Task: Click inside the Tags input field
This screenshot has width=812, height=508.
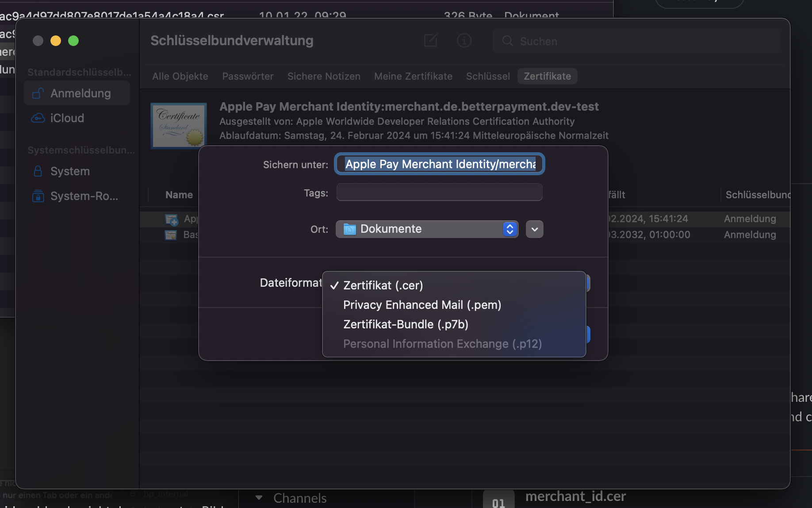Action: pos(439,192)
